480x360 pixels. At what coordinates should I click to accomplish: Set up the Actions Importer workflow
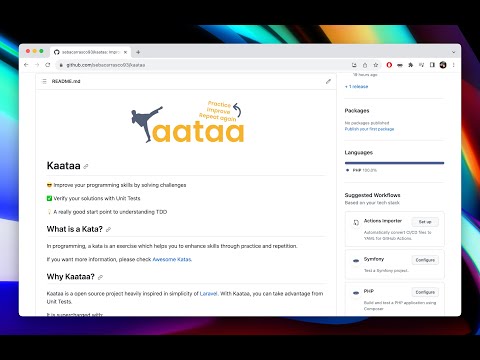pyautogui.click(x=425, y=222)
